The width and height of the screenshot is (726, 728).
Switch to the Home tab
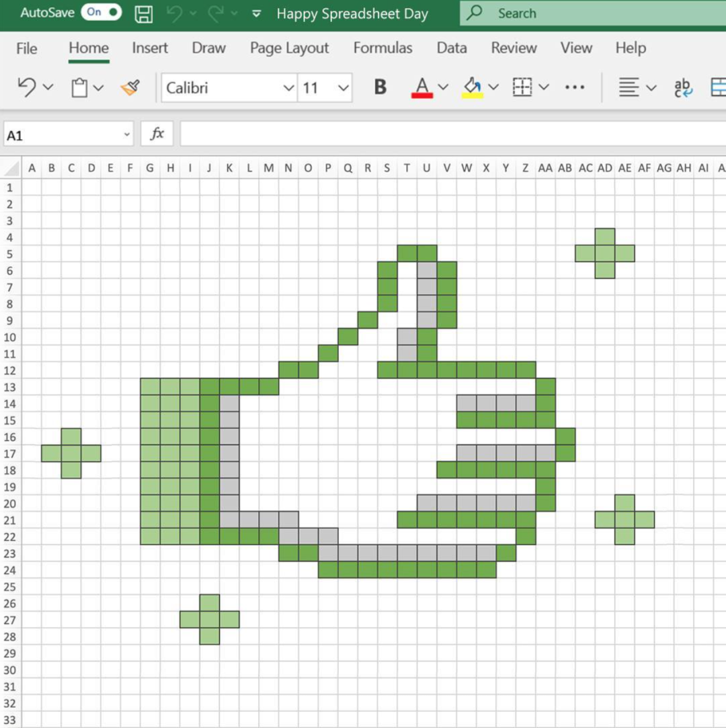tap(89, 48)
